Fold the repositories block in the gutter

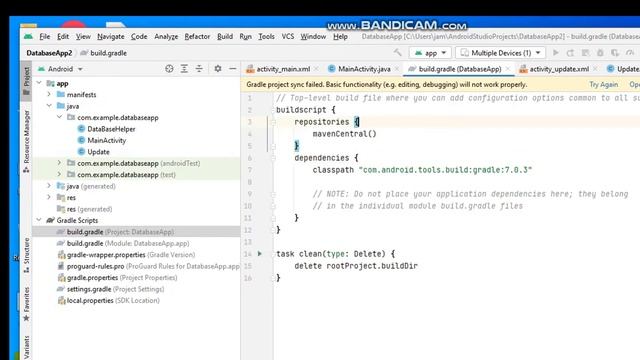(273, 122)
